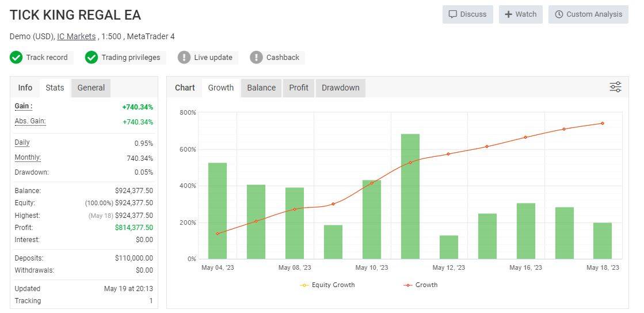Click the Watch button
This screenshot has width=644, height=313.
point(520,14)
